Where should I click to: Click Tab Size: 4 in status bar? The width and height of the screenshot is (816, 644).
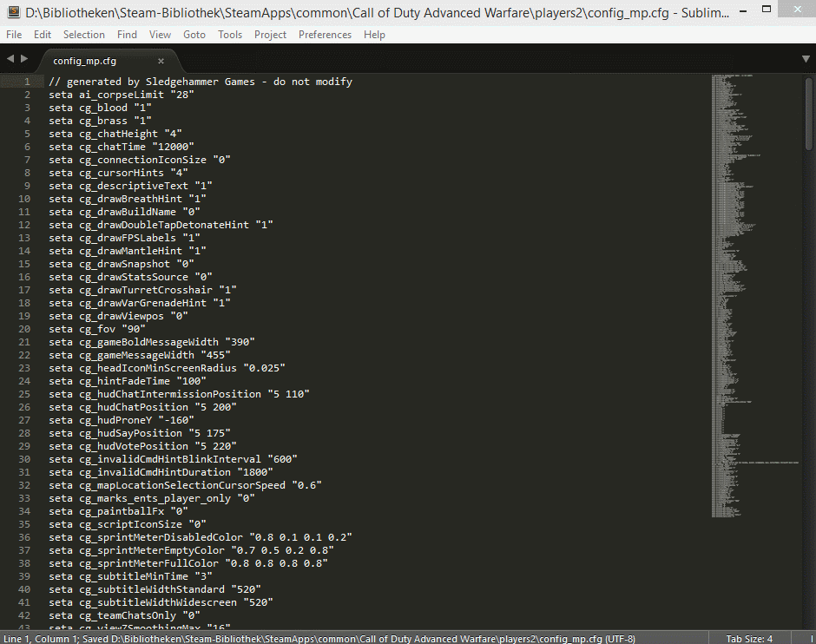[749, 638]
